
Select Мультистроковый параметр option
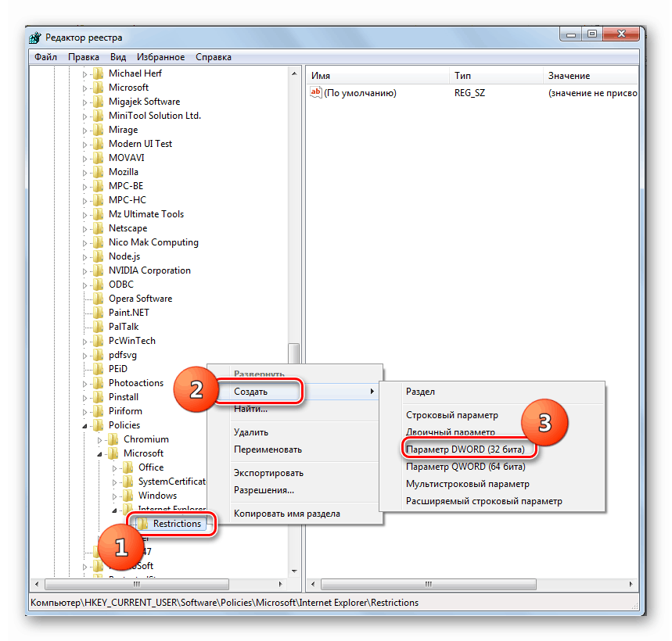pyautogui.click(x=492, y=484)
